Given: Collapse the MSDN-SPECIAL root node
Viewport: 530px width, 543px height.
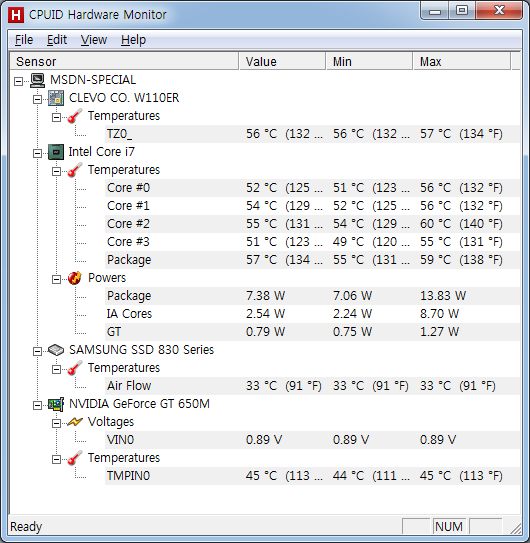Looking at the screenshot, I should [x=18, y=81].
